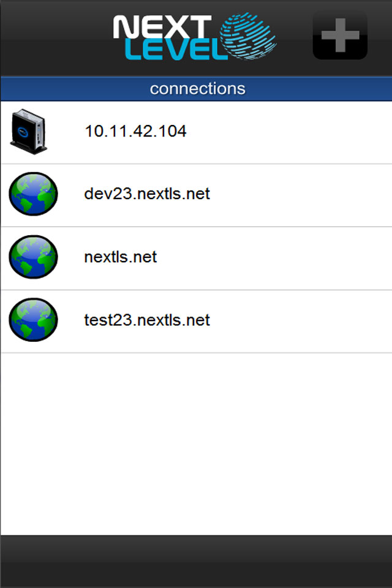Click the striped globe graphic in the logo
The width and height of the screenshot is (392, 588).
tap(248, 37)
